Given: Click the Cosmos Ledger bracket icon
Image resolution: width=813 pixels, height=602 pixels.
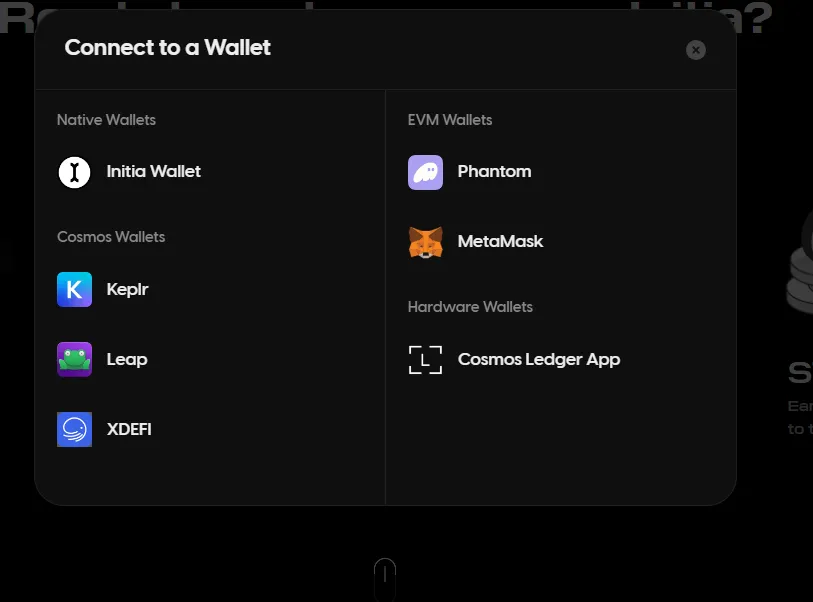Looking at the screenshot, I should click(425, 360).
